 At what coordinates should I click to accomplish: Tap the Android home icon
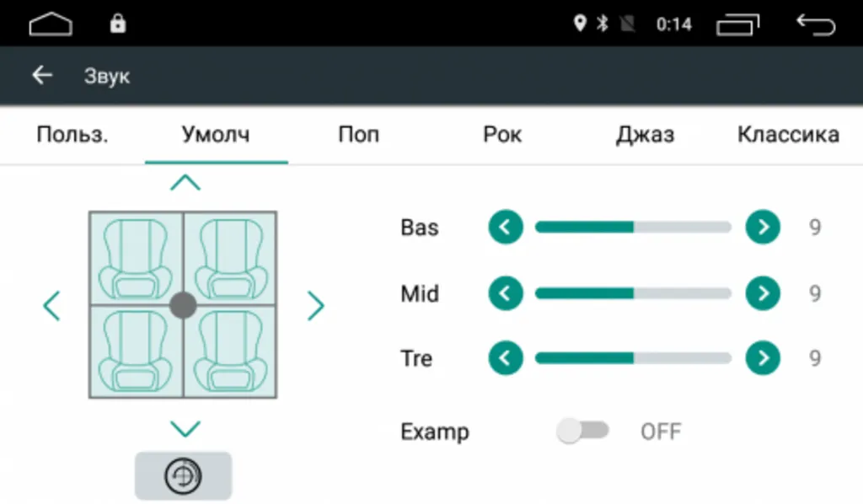pyautogui.click(x=51, y=24)
